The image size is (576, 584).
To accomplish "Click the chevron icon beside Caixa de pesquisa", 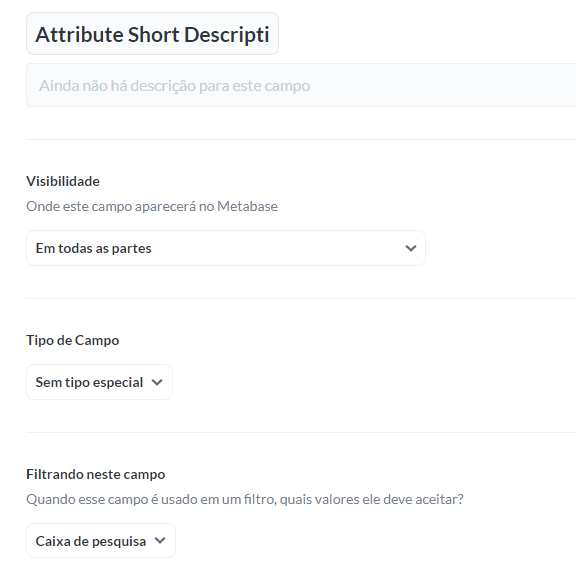I will click(160, 540).
